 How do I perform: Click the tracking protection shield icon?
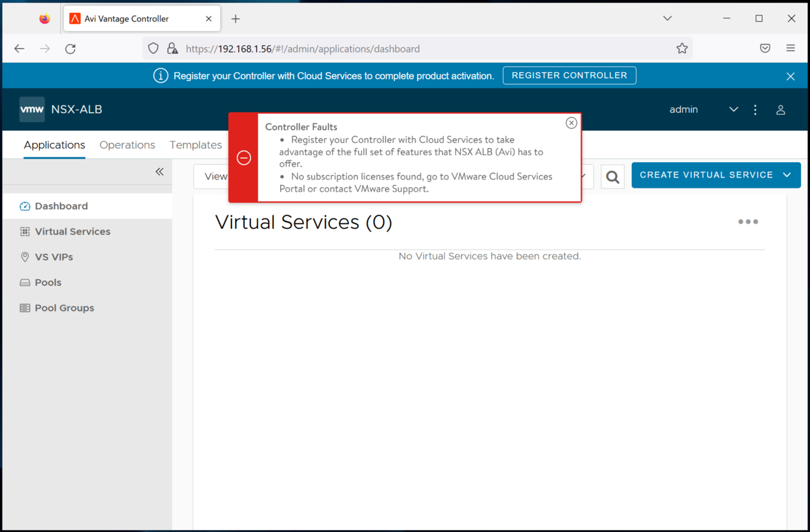pos(153,49)
